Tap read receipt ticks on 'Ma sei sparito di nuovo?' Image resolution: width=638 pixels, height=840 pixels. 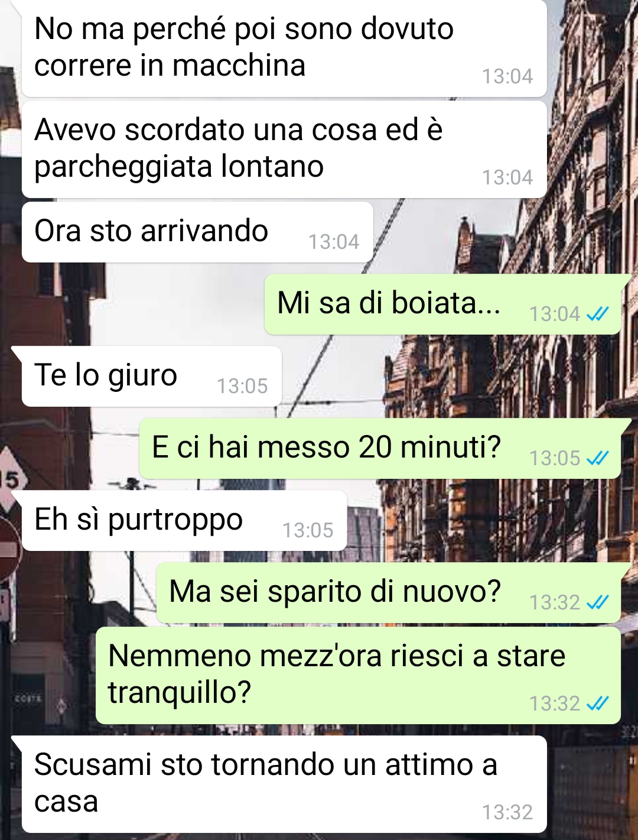click(597, 602)
